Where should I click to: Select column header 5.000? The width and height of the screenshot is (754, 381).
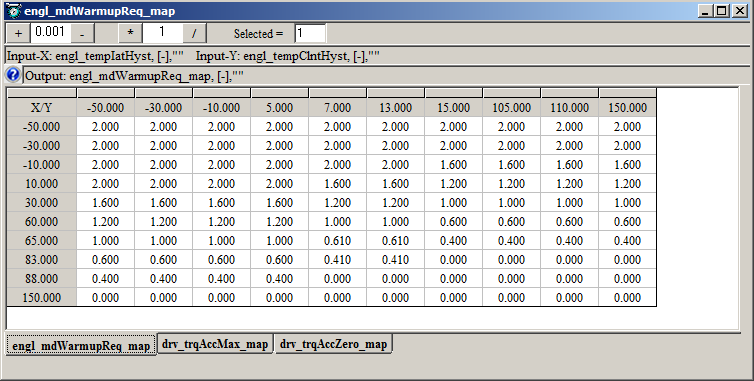tap(279, 107)
